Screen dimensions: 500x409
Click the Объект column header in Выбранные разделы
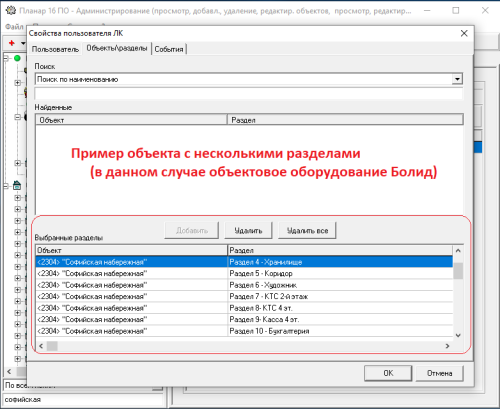(x=131, y=250)
